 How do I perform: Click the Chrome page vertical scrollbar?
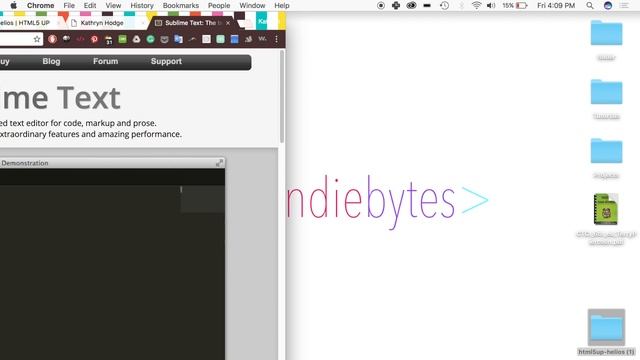click(x=282, y=96)
